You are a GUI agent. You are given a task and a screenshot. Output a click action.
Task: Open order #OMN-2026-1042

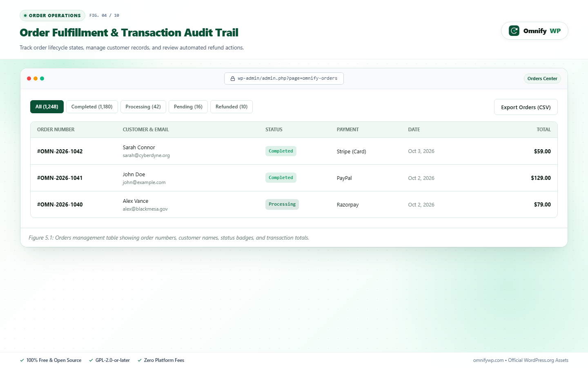pyautogui.click(x=60, y=151)
